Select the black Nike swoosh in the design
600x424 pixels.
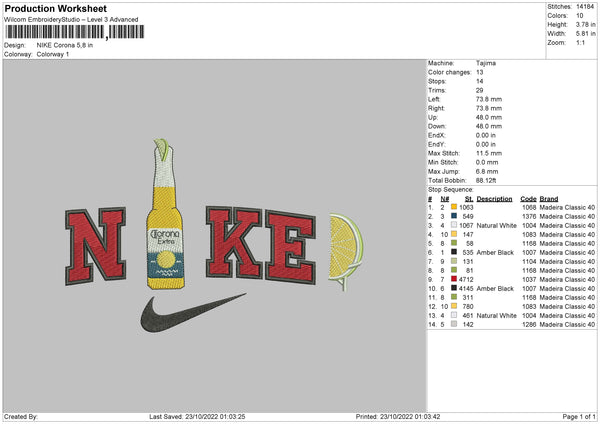(x=192, y=313)
